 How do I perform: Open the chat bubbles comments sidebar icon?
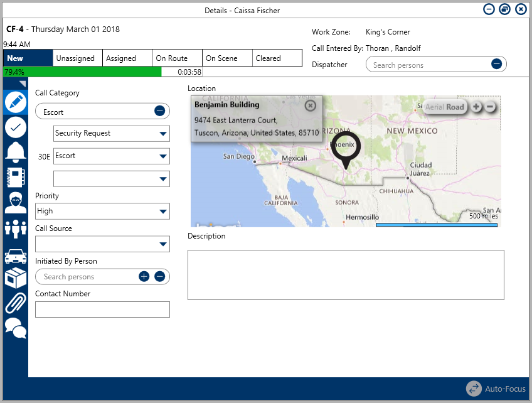point(16,328)
